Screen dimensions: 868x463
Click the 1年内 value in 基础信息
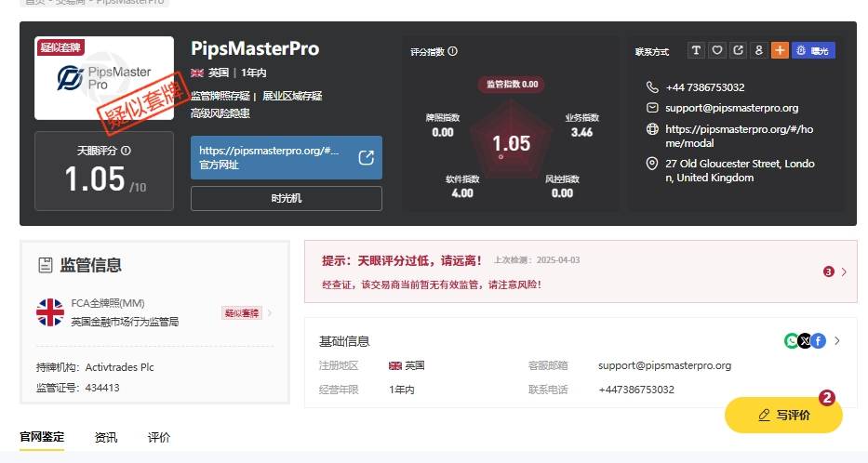[401, 390]
